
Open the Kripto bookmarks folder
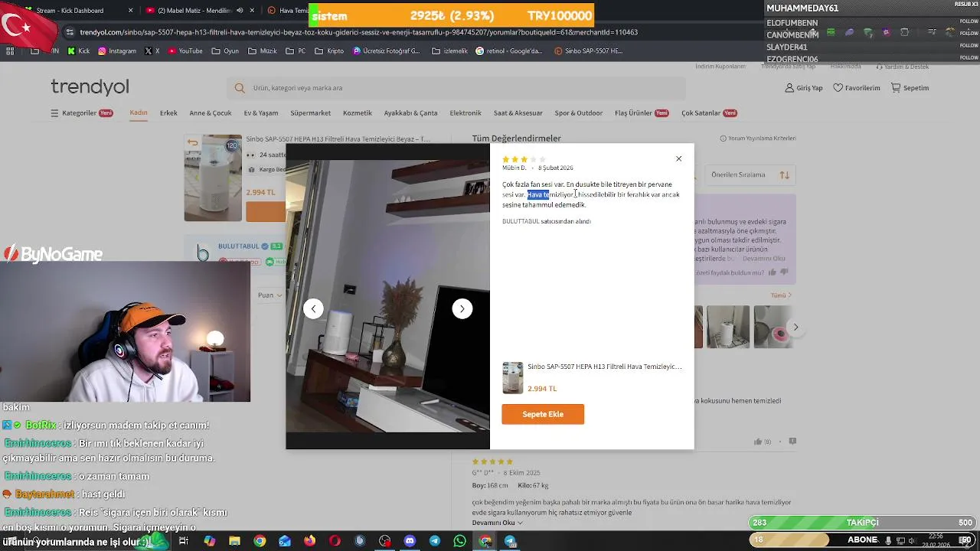329,51
